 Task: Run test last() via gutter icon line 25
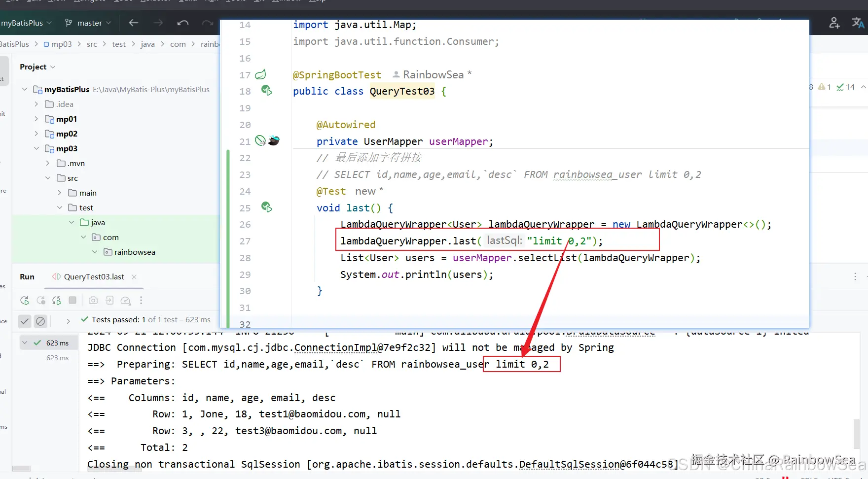[x=266, y=207]
